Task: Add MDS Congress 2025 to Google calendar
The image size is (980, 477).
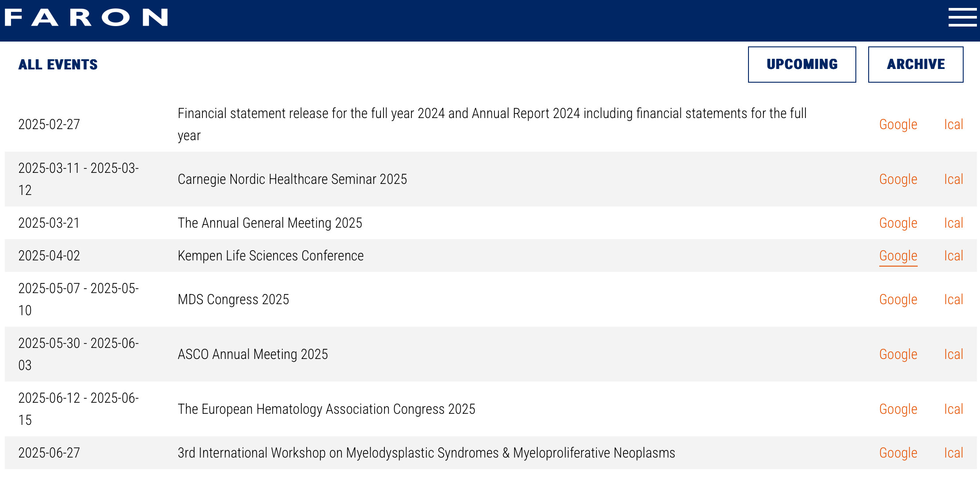Action: [x=898, y=300]
